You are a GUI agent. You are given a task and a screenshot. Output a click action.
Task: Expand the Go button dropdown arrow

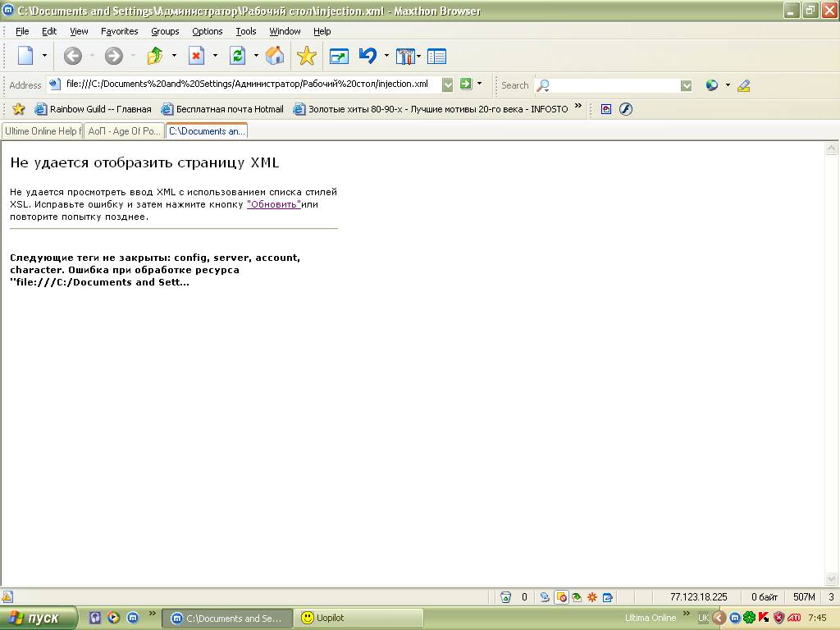point(479,84)
